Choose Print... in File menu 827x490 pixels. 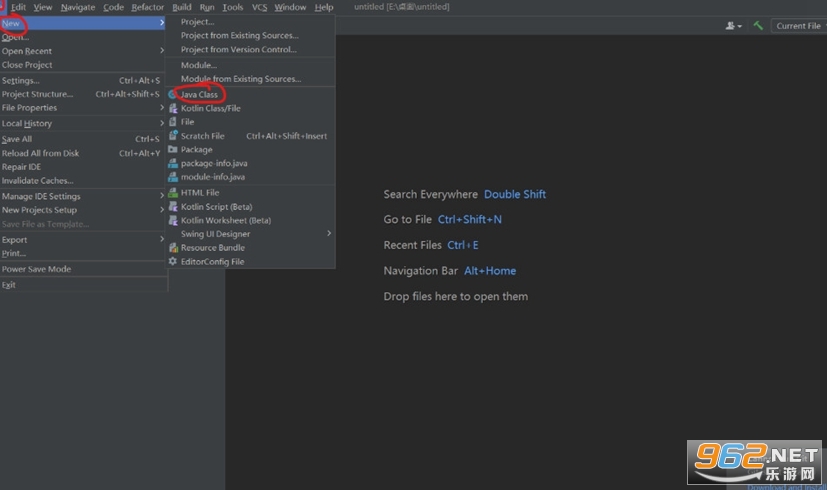[x=83, y=253]
